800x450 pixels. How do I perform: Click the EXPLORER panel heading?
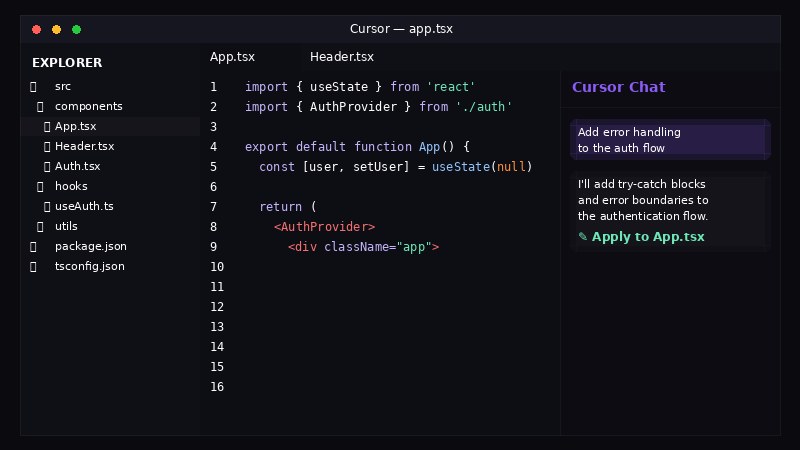[67, 62]
